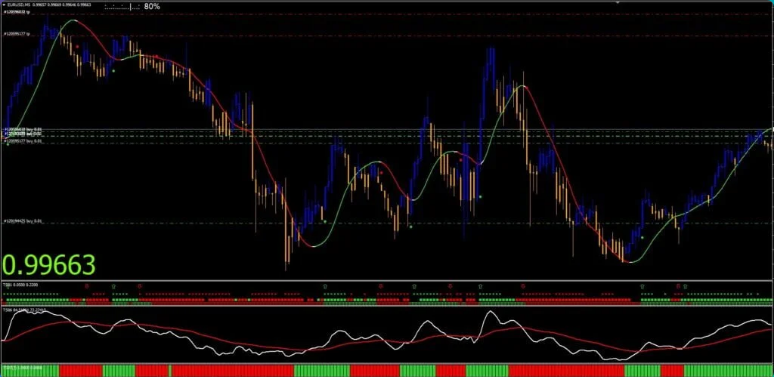The image size is (774, 377).
Task: Select the second take-profit order line label
Action: 17,34
